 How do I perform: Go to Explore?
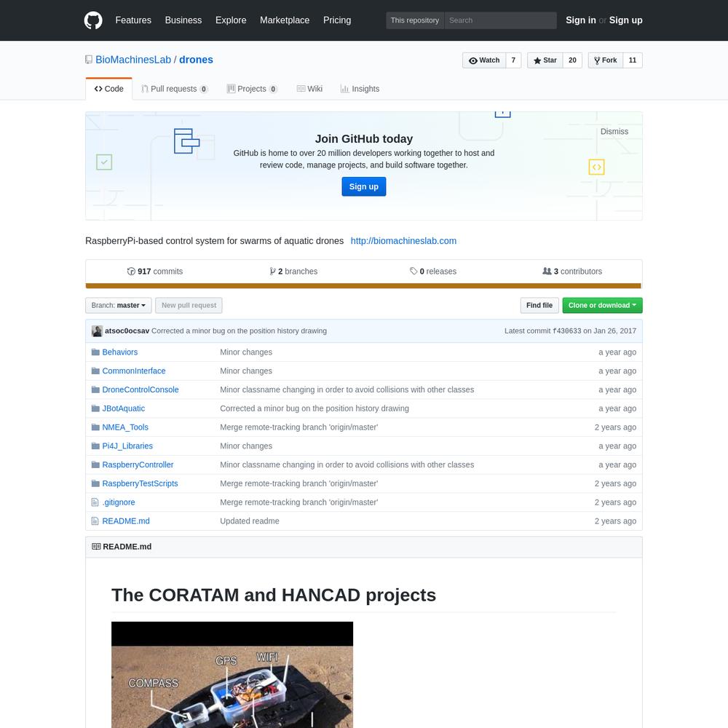click(x=231, y=20)
